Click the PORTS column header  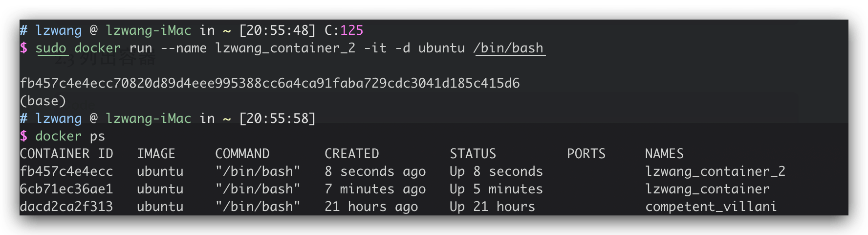click(586, 154)
